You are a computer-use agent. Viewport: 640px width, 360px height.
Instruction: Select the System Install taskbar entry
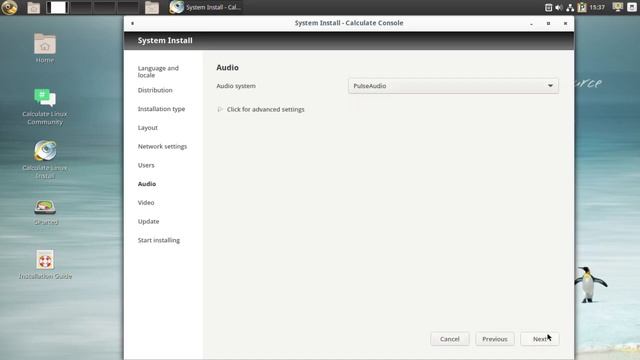coord(206,7)
